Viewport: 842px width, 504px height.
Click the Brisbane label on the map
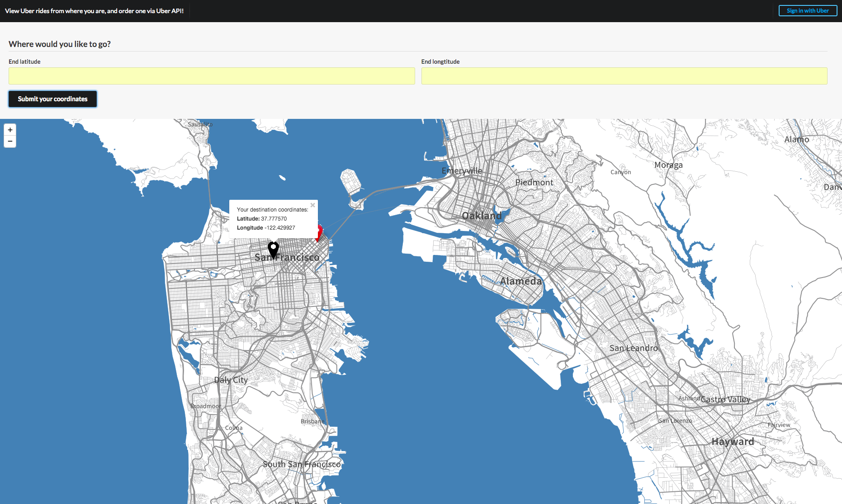click(x=312, y=421)
